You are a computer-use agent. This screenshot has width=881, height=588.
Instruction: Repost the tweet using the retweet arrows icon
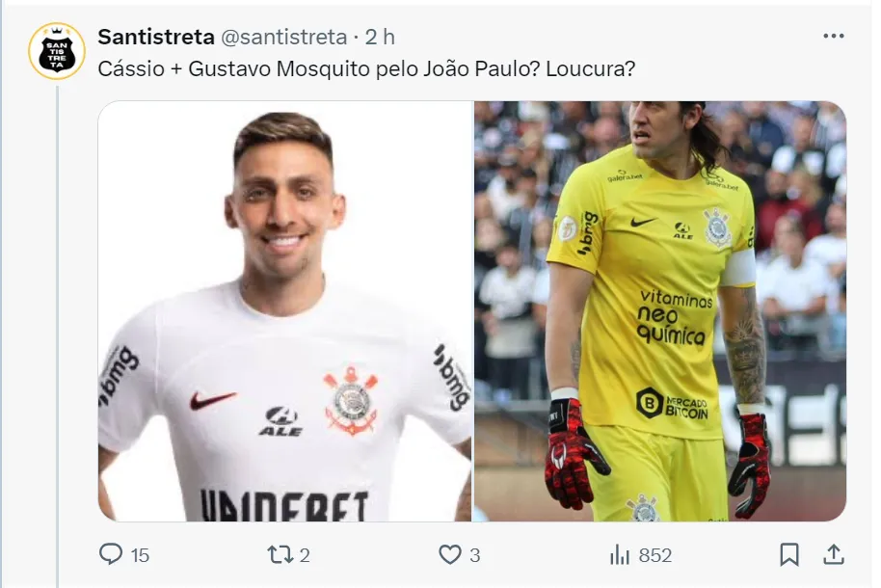(280, 555)
